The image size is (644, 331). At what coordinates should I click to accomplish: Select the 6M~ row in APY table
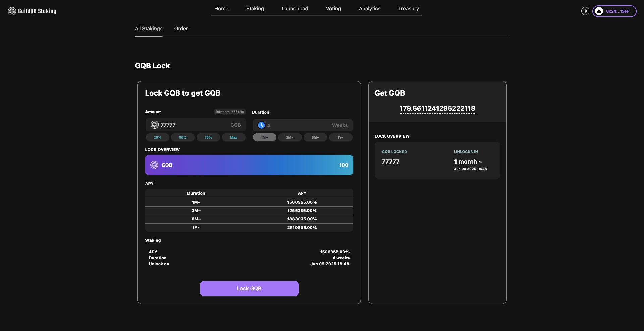point(249,219)
